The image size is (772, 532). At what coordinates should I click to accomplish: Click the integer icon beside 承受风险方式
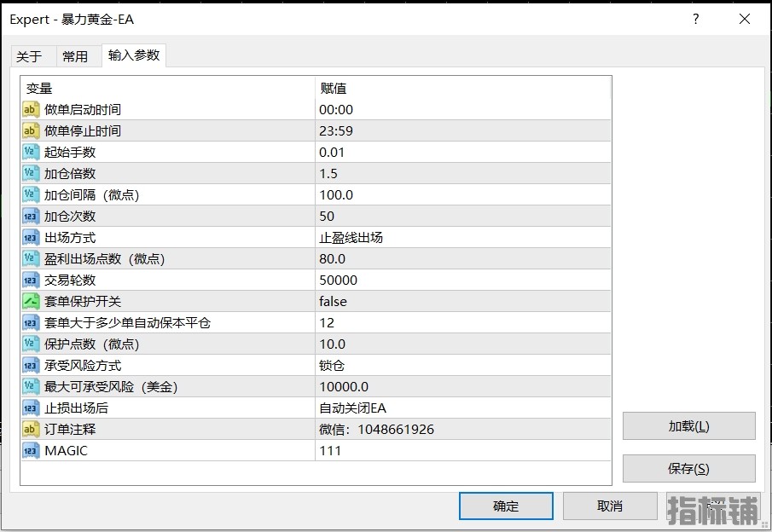click(x=31, y=366)
